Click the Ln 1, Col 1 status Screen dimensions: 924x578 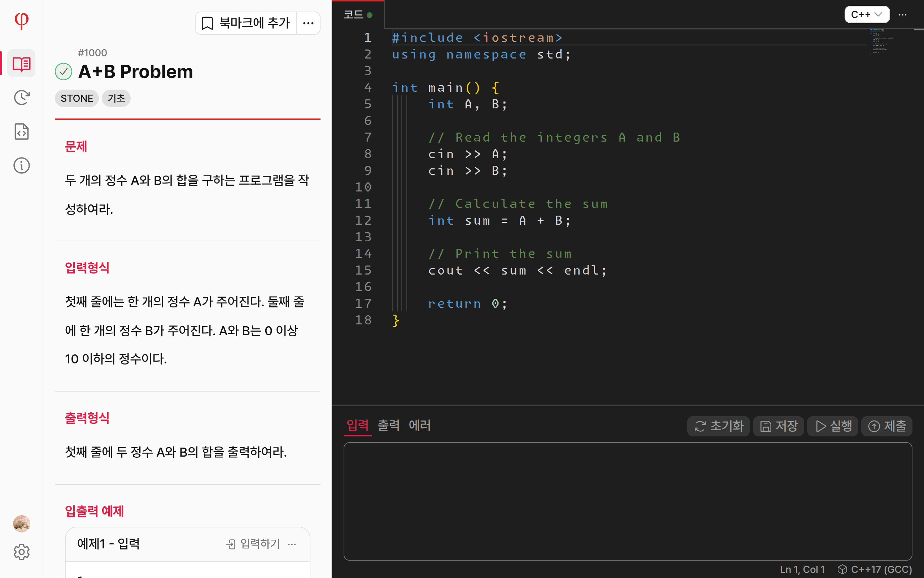click(802, 569)
